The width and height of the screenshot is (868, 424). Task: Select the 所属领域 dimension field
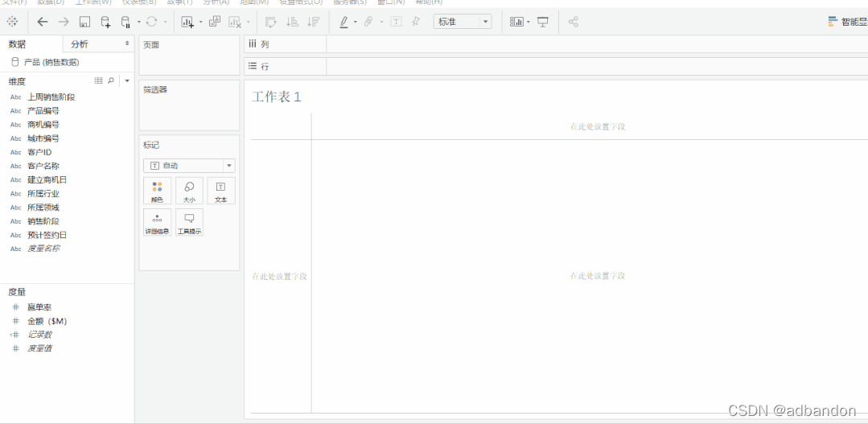tap(43, 208)
